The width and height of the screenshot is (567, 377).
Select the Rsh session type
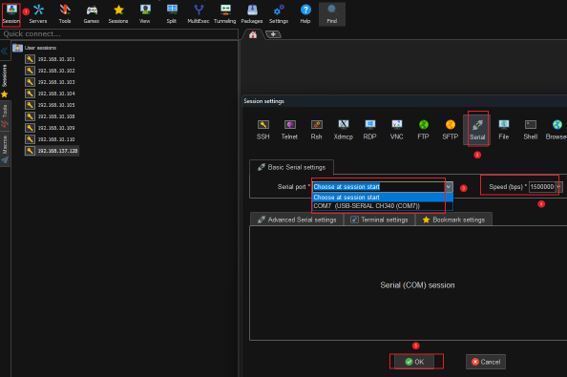316,129
